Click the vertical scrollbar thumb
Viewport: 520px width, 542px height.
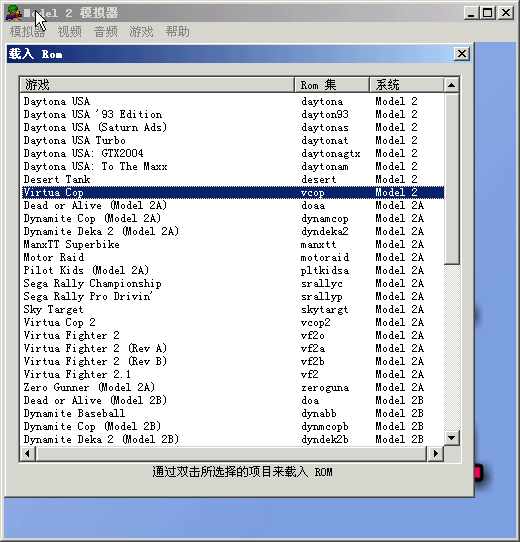451,179
